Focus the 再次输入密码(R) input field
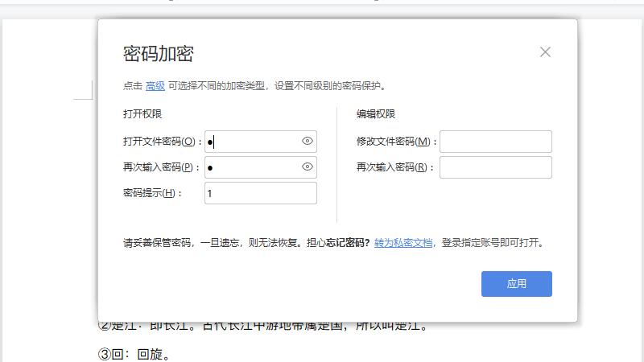Screen dimensions: 644x362 pyautogui.click(x=495, y=167)
